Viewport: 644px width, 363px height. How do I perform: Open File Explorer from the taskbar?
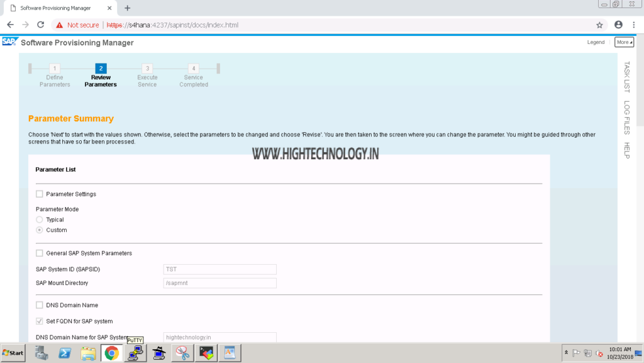[x=88, y=353]
